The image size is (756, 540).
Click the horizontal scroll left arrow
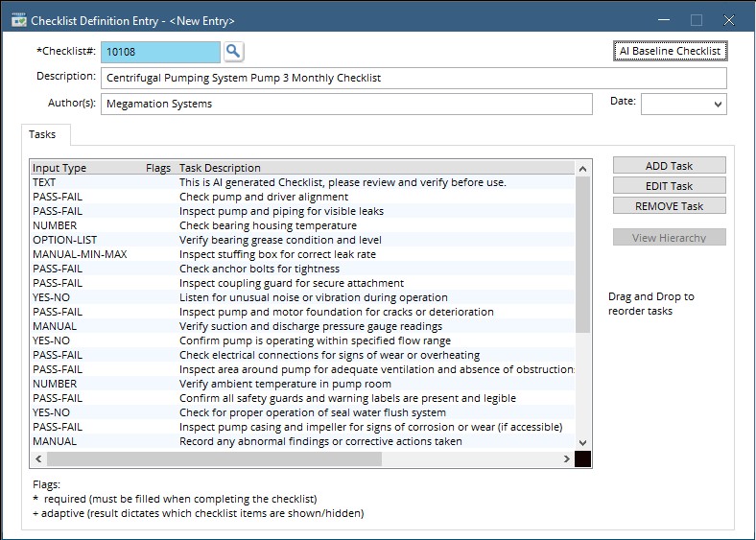(38, 458)
